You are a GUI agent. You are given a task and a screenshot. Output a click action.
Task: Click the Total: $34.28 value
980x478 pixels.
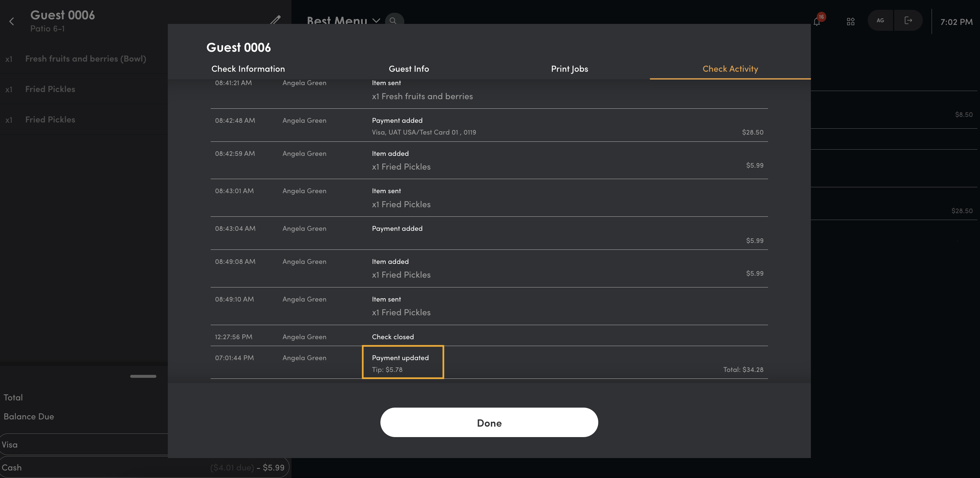coord(743,369)
